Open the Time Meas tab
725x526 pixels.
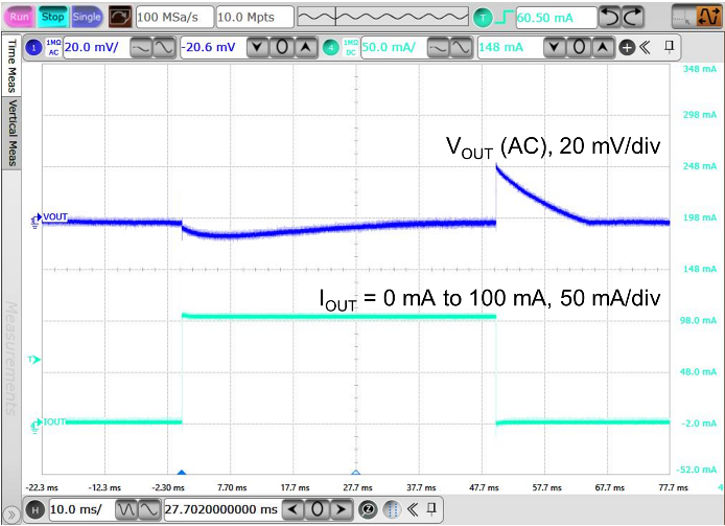click(x=12, y=68)
